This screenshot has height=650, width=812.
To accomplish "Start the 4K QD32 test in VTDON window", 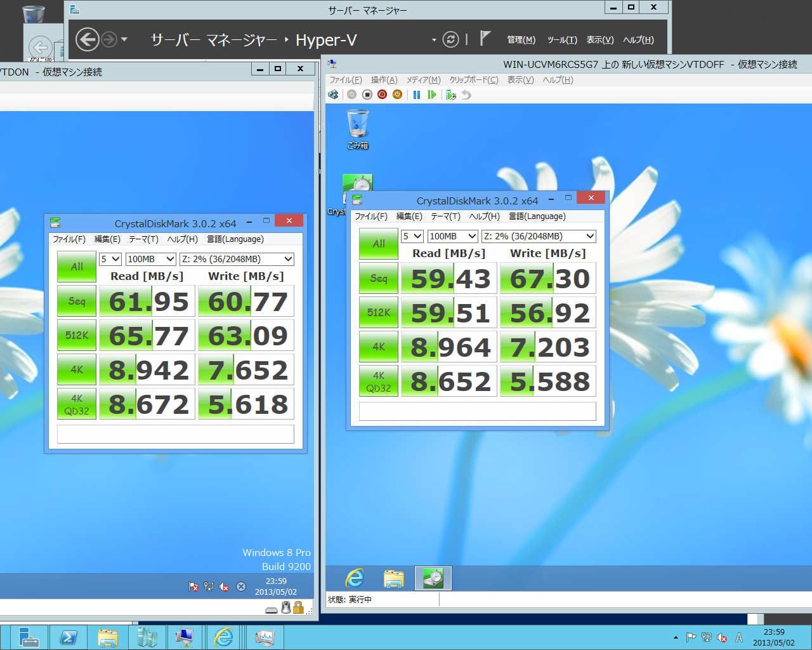I will (x=77, y=404).
